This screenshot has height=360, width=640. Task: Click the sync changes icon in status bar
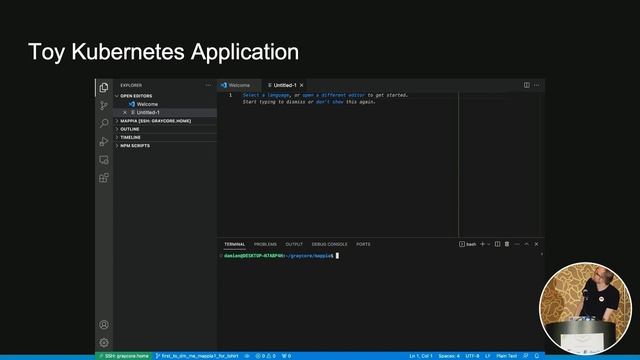point(247,356)
